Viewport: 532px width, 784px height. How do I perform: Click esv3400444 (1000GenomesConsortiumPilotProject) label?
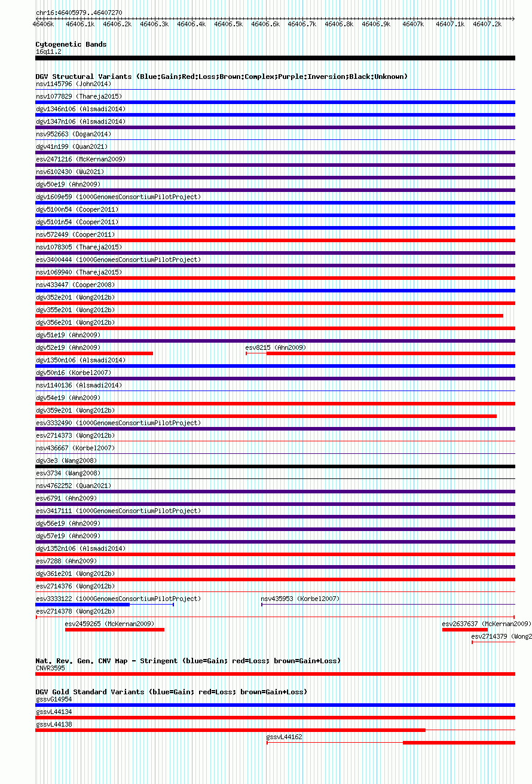coord(118,260)
